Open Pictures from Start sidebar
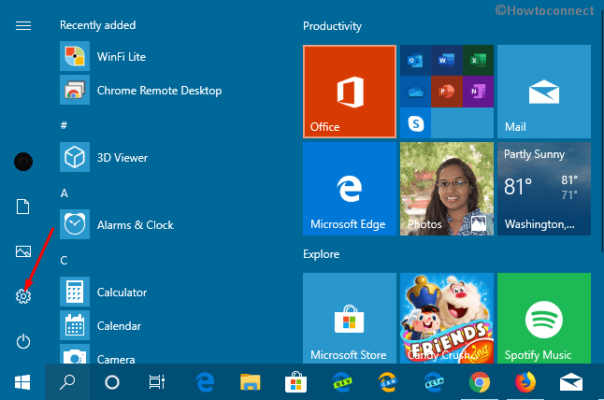 pyautogui.click(x=23, y=251)
